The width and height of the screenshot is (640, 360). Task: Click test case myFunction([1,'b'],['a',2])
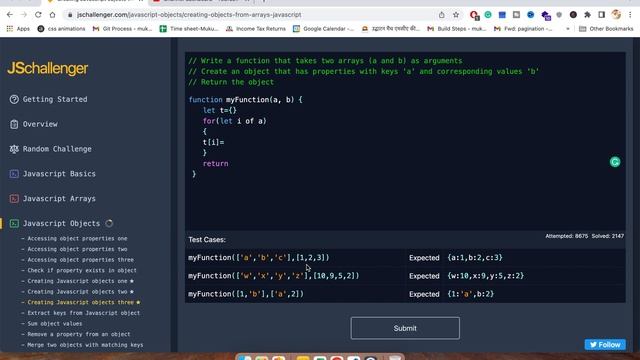[x=405, y=294]
